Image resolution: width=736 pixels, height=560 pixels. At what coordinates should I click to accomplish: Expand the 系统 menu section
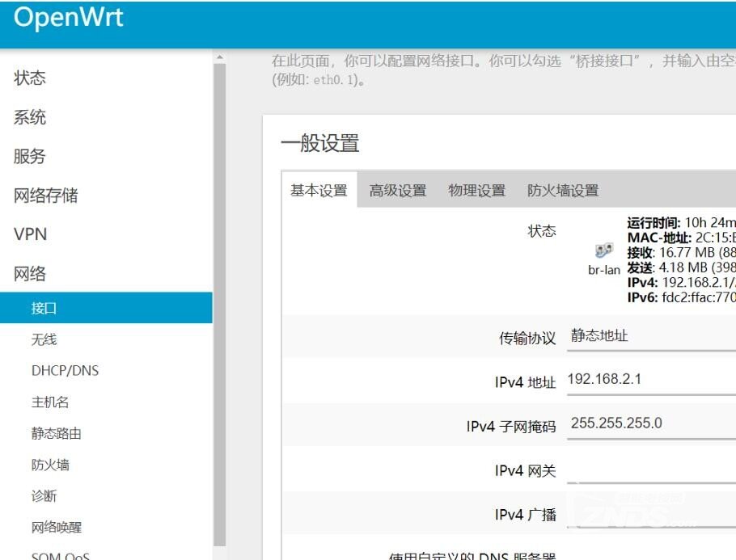[x=30, y=117]
